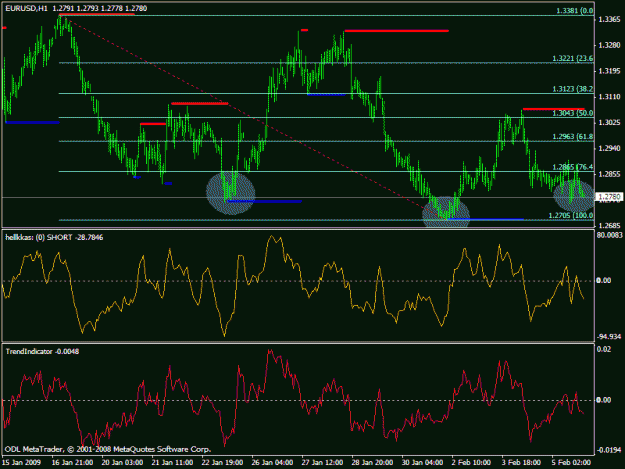Click the 3 Feb 18:00 time label
Image resolution: width=625 pixels, height=469 pixels.
pos(521,463)
